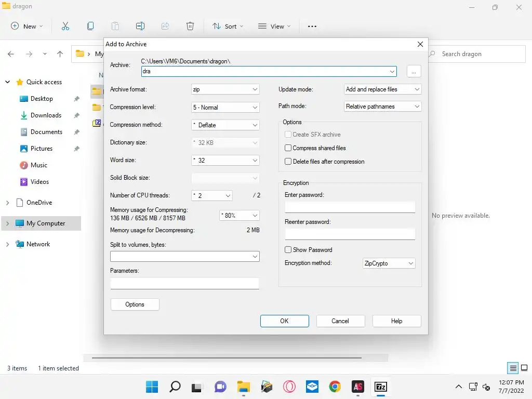
Task: Click the Parameters input field
Action: click(184, 283)
